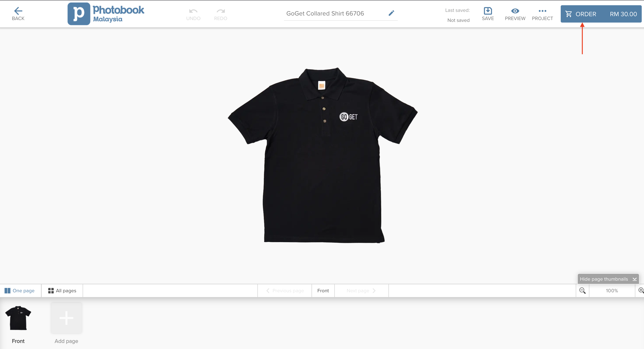Undo the last action
Image resolution: width=644 pixels, height=349 pixels.
click(193, 14)
